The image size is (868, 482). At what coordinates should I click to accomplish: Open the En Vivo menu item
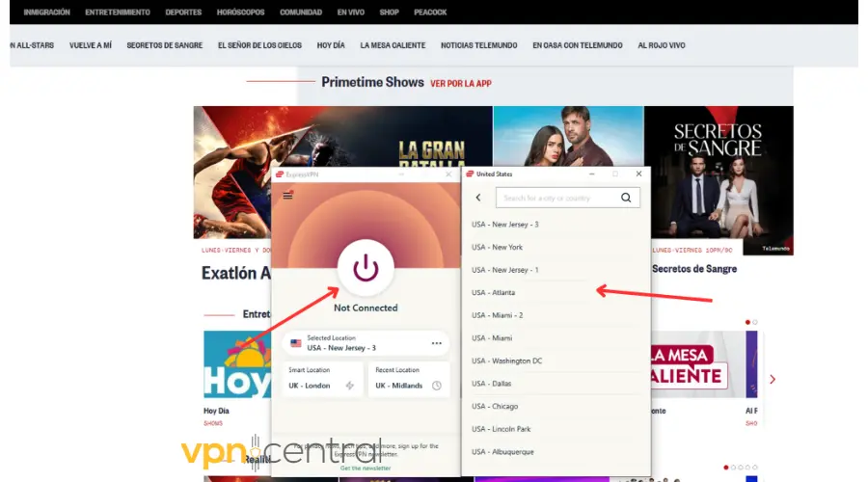click(351, 13)
